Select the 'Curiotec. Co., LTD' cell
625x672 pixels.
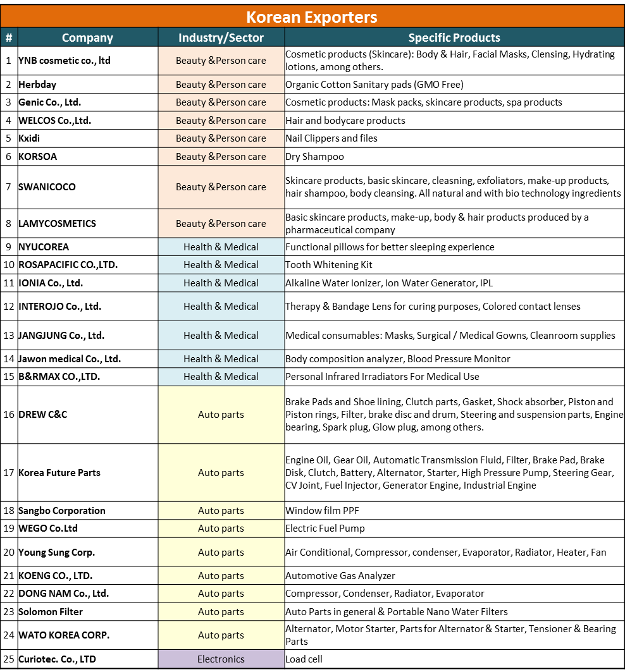[87, 659]
